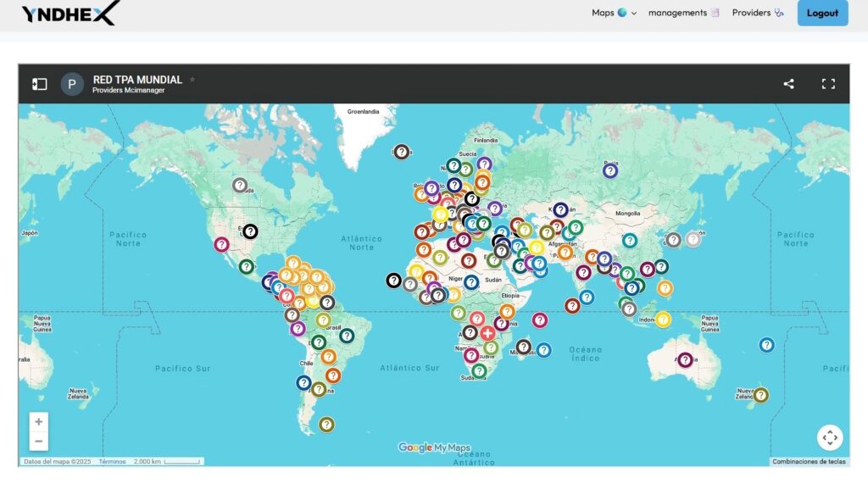Click the Logout button
This screenshot has width=868, height=484.
point(822,13)
